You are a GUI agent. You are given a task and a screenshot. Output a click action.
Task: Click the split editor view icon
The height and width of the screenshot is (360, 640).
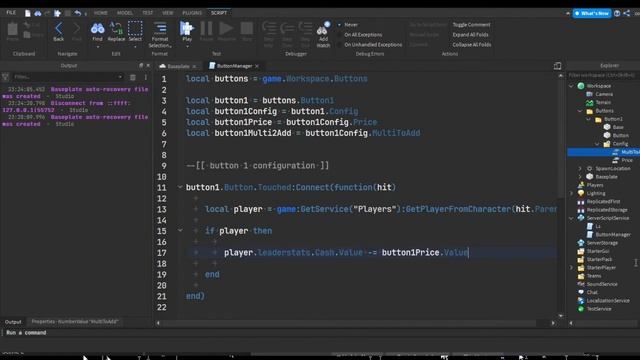coord(557,66)
